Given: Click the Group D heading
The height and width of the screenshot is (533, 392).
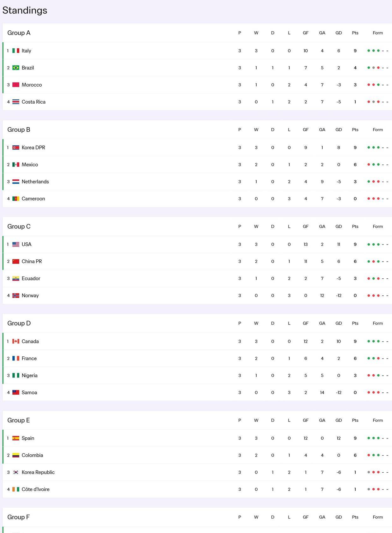Looking at the screenshot, I should click(19, 323).
